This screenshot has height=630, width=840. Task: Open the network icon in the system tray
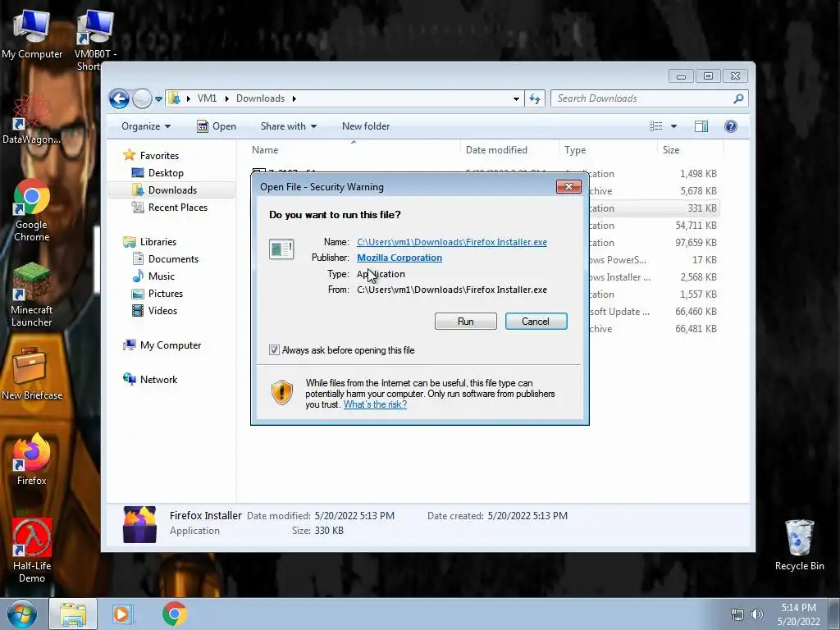click(x=737, y=614)
